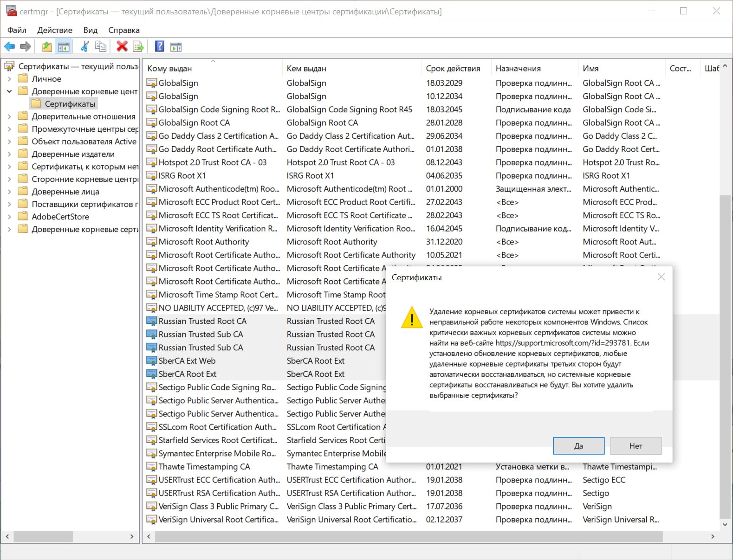Open the Справка menu
Screen dimensions: 733x560
click(x=124, y=30)
